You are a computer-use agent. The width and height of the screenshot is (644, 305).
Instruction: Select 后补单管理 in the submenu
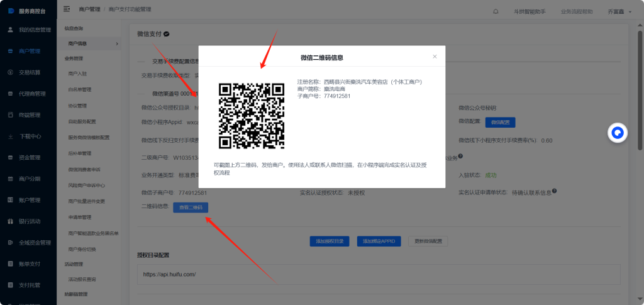80,153
